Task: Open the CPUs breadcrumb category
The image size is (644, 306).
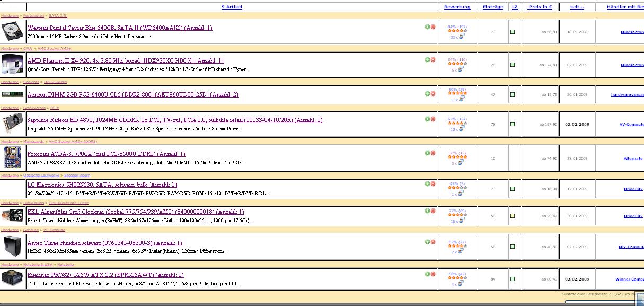Action: [x=28, y=48]
